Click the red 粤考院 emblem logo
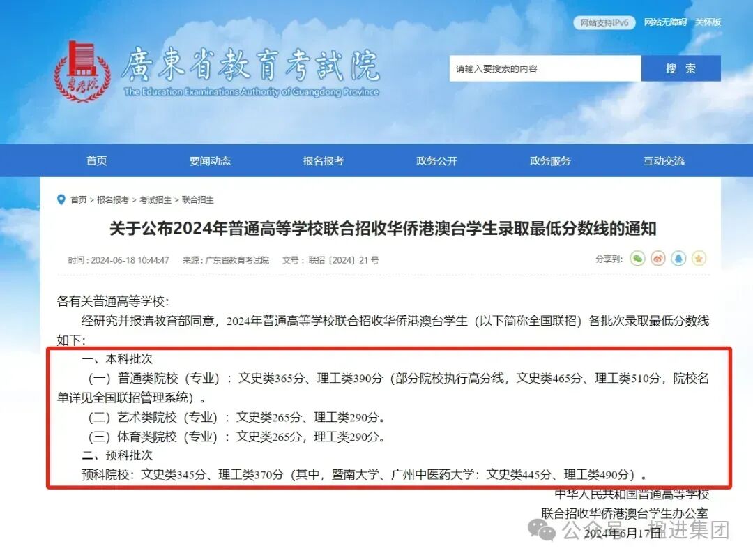This screenshot has height=560, width=753. 82,71
